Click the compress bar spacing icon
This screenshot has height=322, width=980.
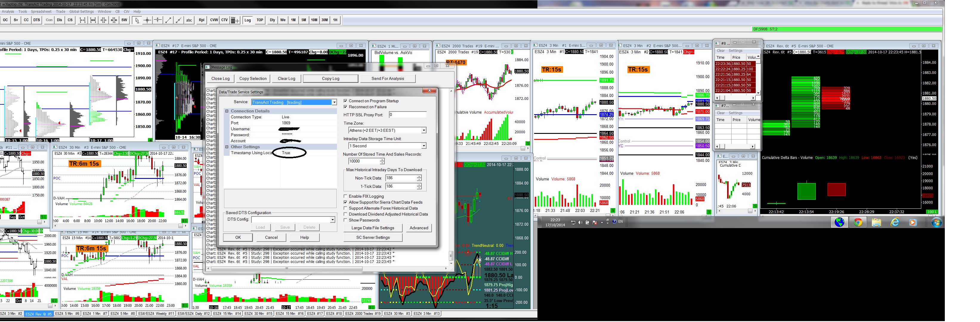tap(103, 20)
